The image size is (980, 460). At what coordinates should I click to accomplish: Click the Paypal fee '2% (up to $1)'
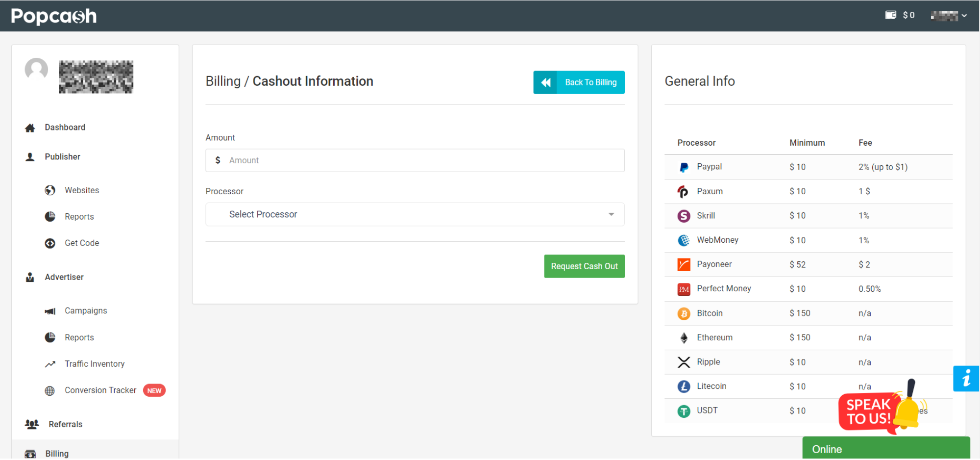pos(883,167)
